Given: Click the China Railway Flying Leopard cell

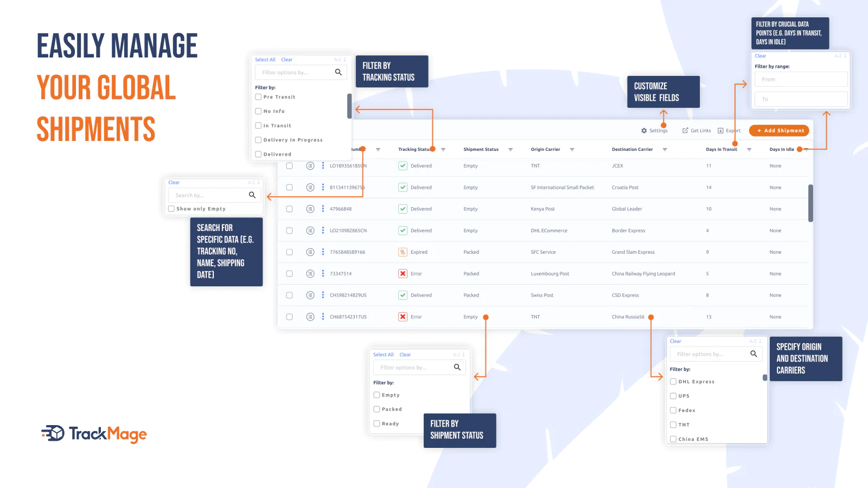Looking at the screenshot, I should (x=643, y=274).
